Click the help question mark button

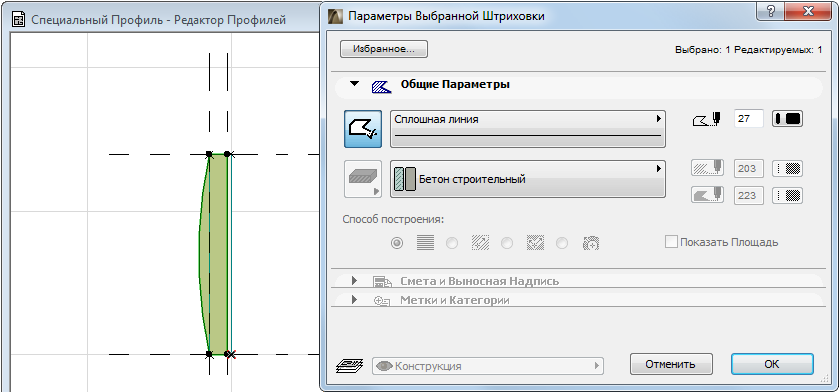click(772, 11)
